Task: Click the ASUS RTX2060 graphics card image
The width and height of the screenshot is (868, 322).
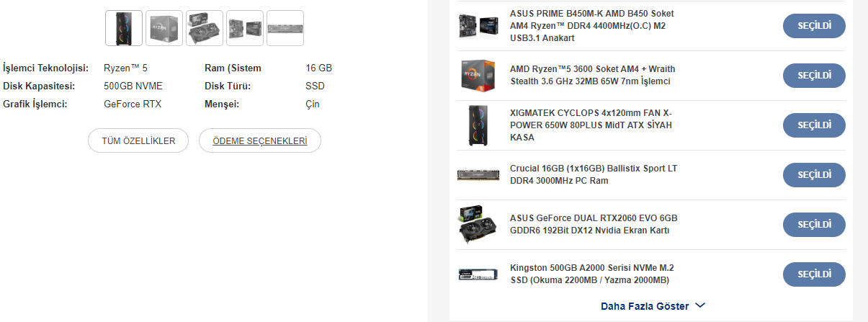Action: (x=478, y=225)
